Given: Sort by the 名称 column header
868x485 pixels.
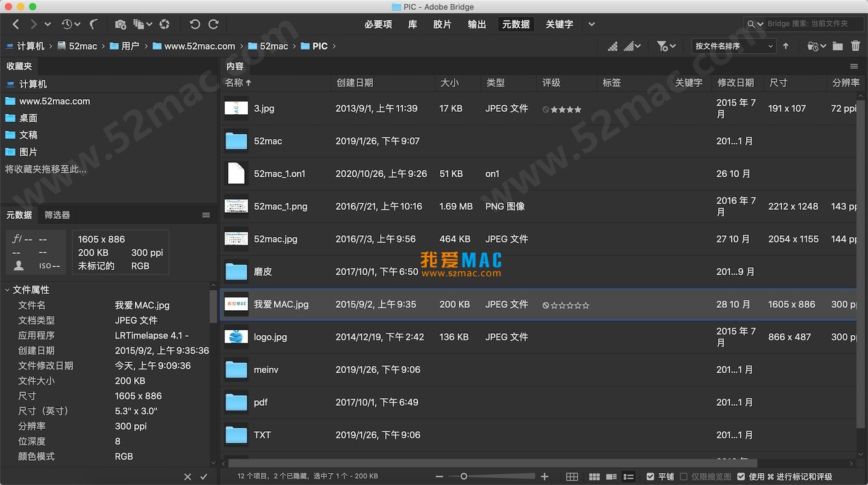Looking at the screenshot, I should (238, 83).
